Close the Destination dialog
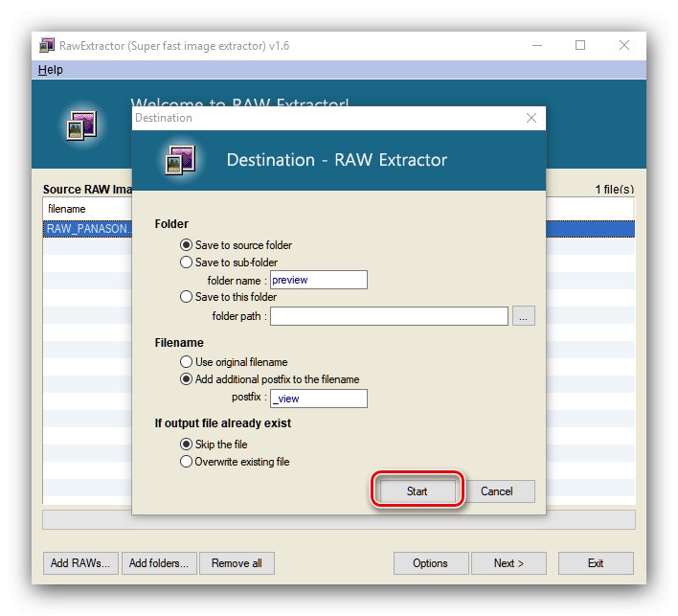 tap(531, 118)
